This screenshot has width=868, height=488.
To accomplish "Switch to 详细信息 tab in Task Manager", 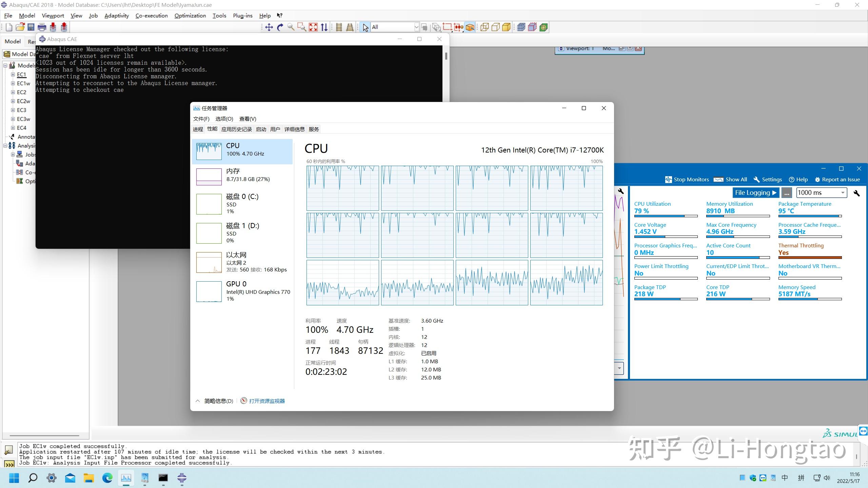I will pos(294,129).
